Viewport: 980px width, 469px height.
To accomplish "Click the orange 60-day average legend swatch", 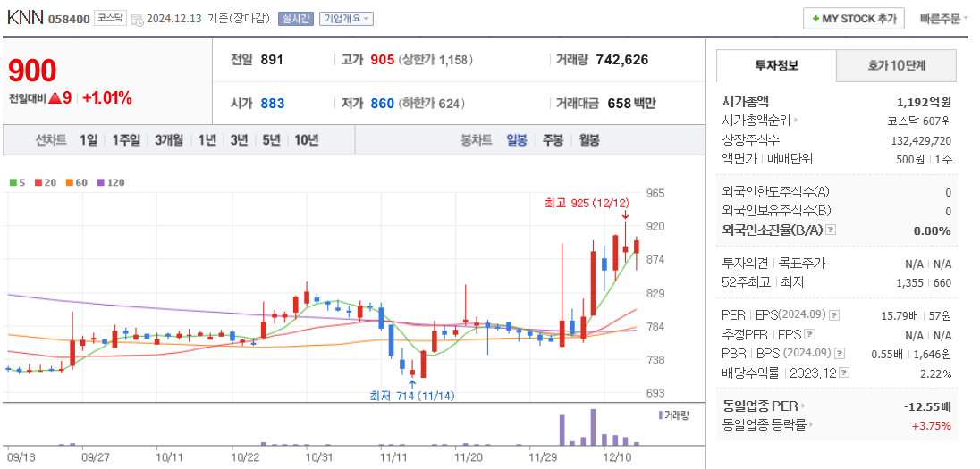I will point(69,183).
